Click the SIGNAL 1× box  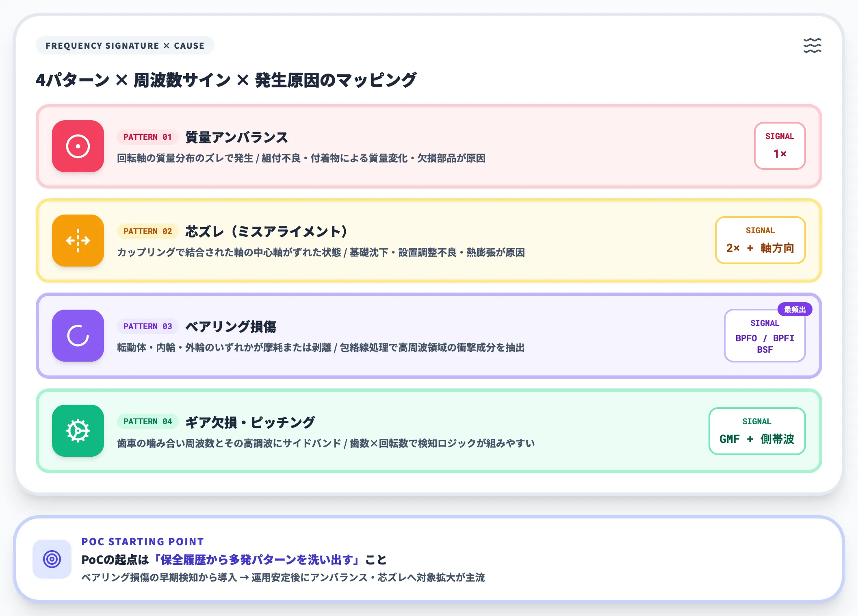click(780, 146)
